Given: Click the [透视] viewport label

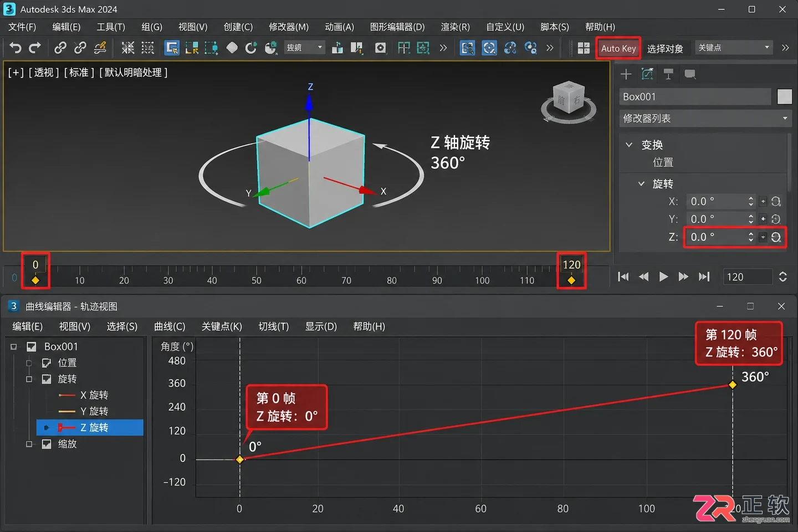Looking at the screenshot, I should pos(44,73).
